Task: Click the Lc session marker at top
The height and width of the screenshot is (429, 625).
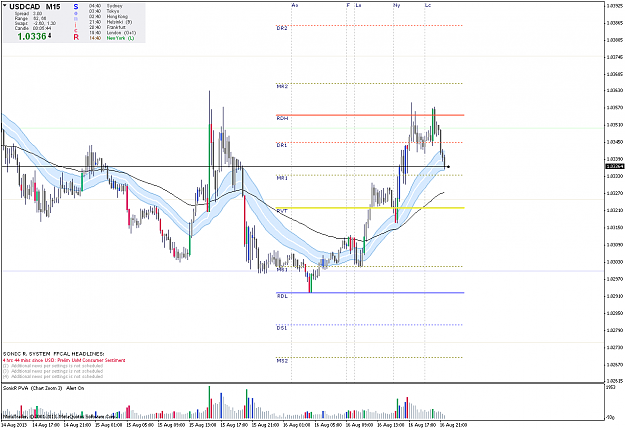Action: [x=428, y=5]
